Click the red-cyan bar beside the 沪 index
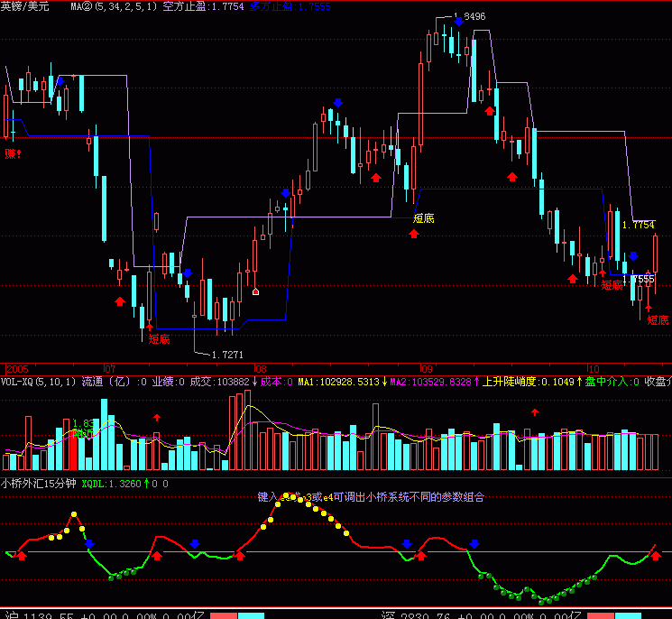 pos(237,614)
